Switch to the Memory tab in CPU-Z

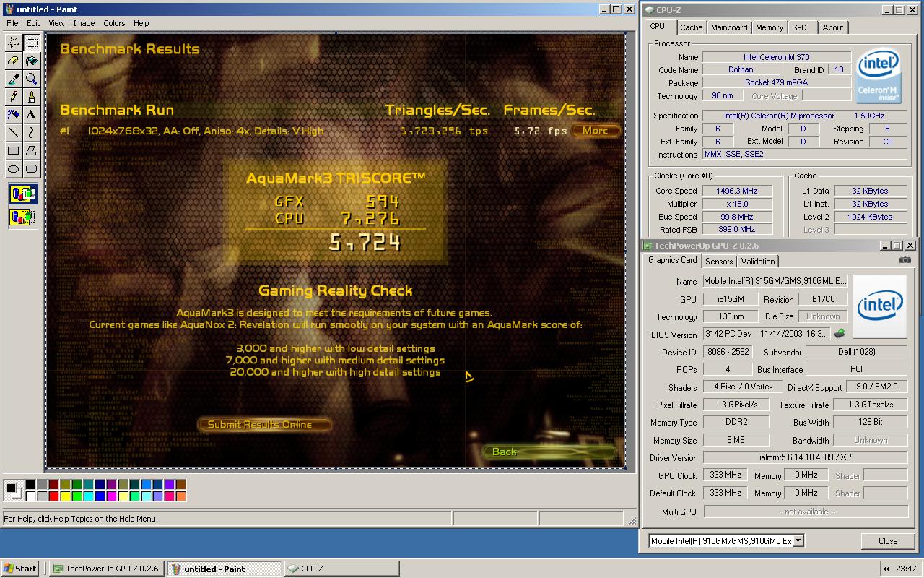point(769,27)
